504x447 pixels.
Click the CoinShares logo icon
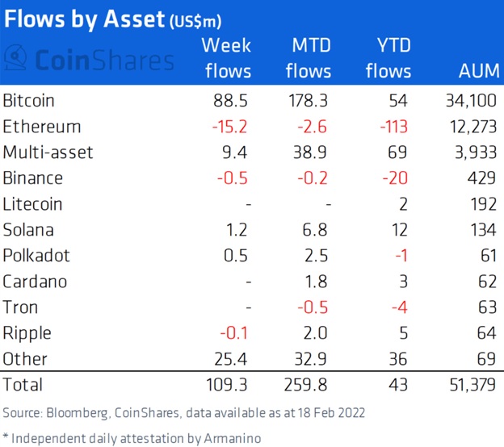point(16,59)
